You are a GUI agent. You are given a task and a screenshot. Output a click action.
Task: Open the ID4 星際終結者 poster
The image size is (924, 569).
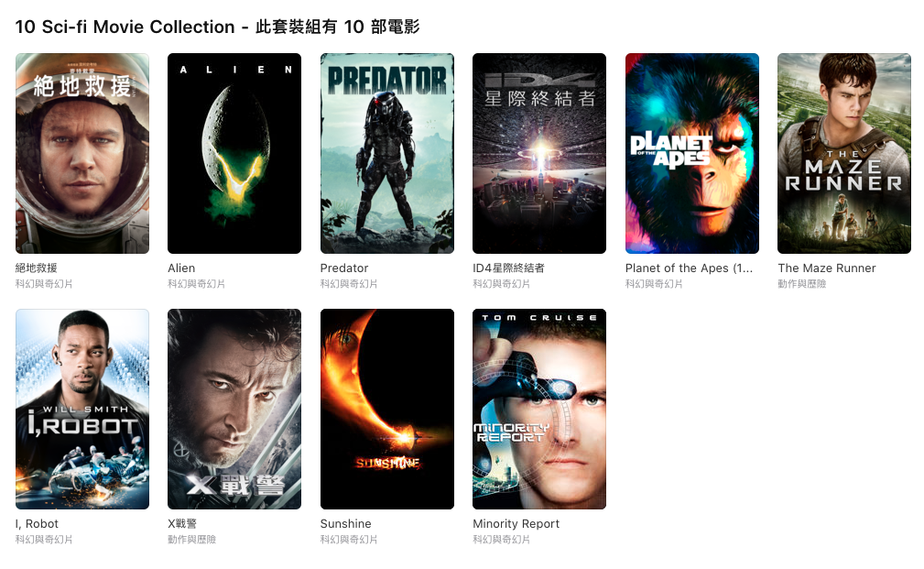(x=539, y=153)
